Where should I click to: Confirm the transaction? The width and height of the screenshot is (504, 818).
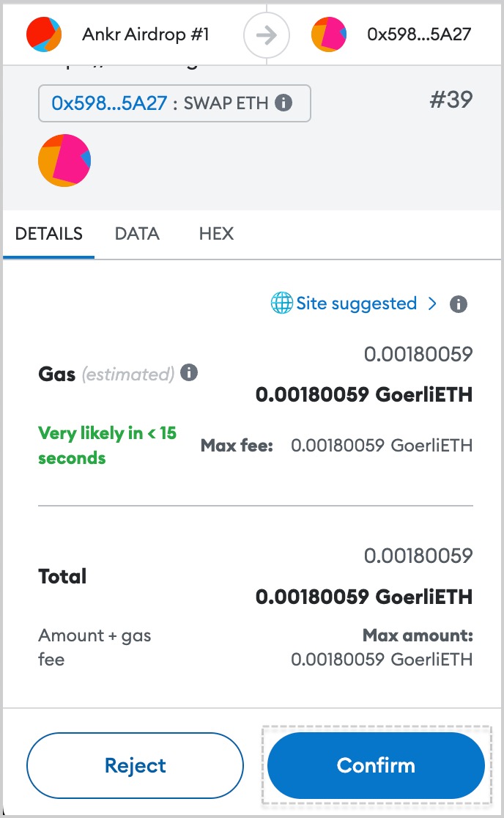pos(376,765)
